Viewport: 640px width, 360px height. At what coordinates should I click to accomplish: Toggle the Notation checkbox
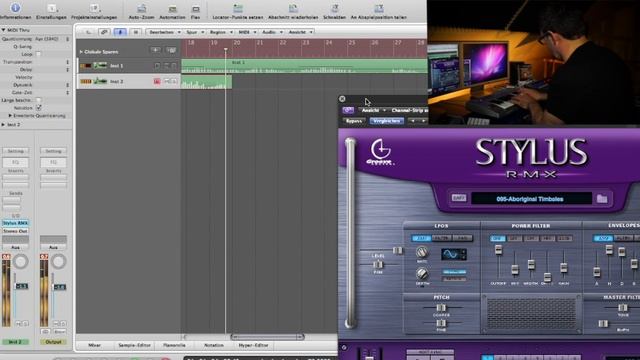38,108
